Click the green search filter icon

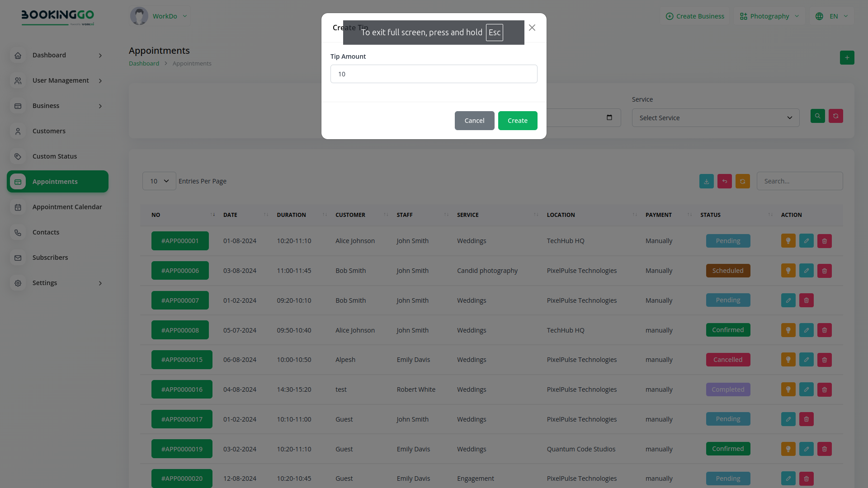click(817, 116)
